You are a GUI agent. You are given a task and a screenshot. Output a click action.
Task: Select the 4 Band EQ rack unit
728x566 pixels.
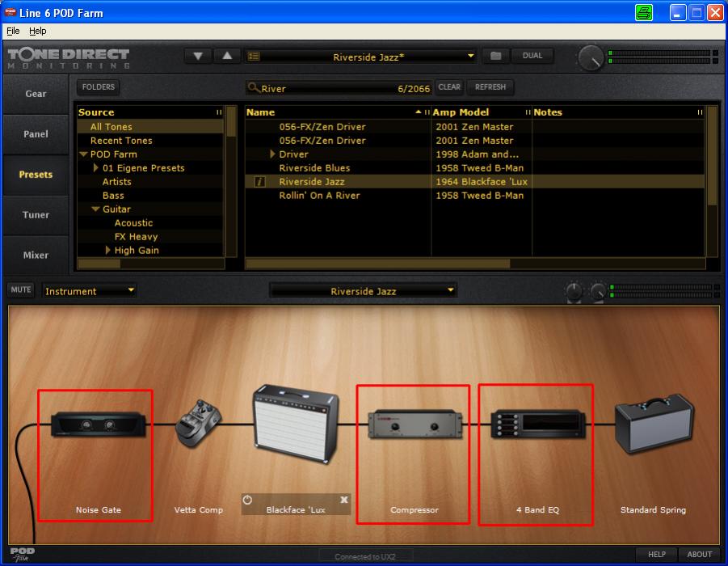[x=538, y=424]
